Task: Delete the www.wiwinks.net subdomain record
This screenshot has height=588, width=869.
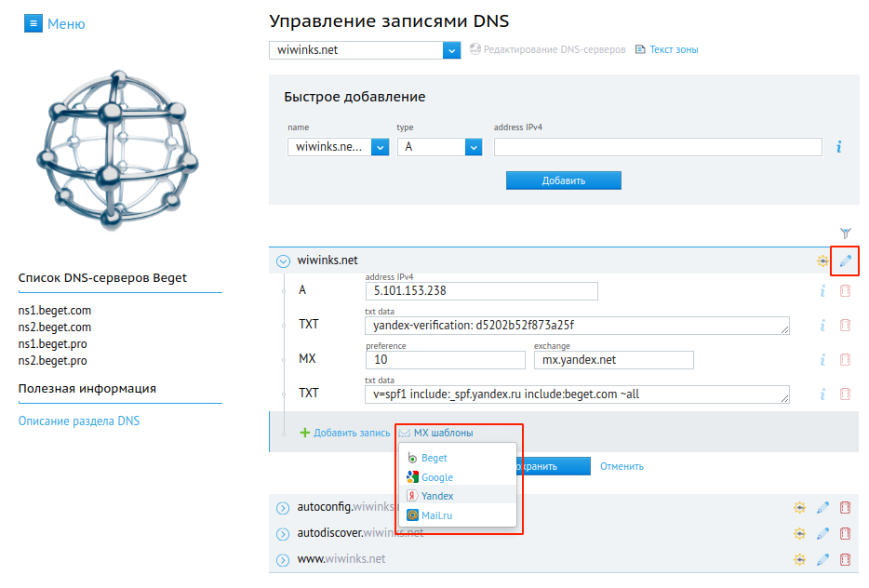Action: (x=845, y=560)
